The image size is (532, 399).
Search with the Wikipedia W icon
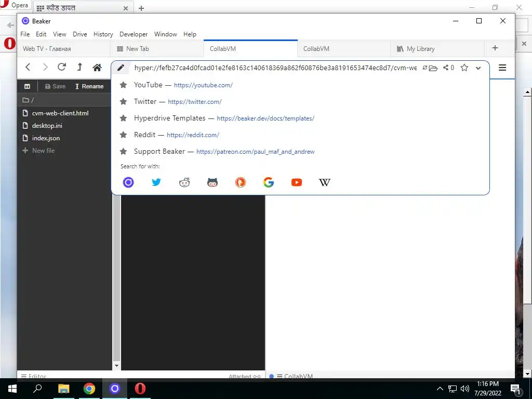coord(325,182)
